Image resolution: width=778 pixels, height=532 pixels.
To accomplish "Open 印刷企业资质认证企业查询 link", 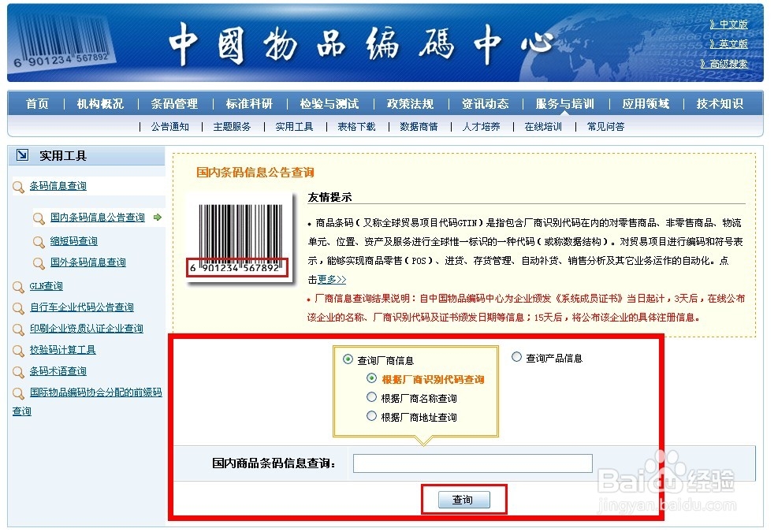I will tap(87, 329).
